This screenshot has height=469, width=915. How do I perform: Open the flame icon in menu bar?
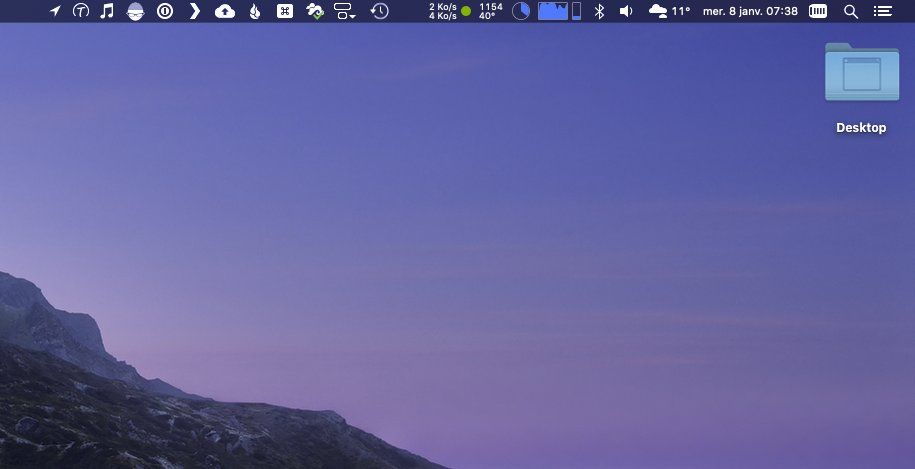[255, 11]
